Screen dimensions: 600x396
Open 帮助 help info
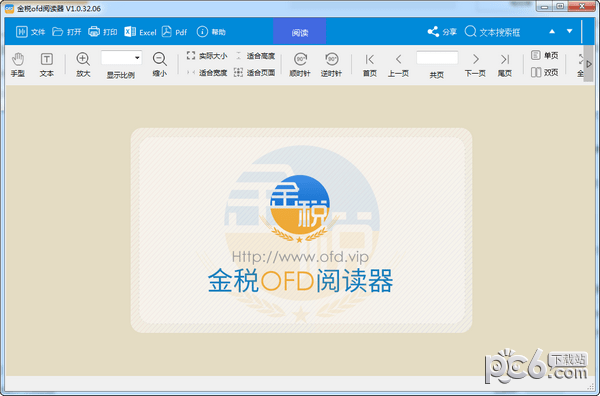point(211,32)
